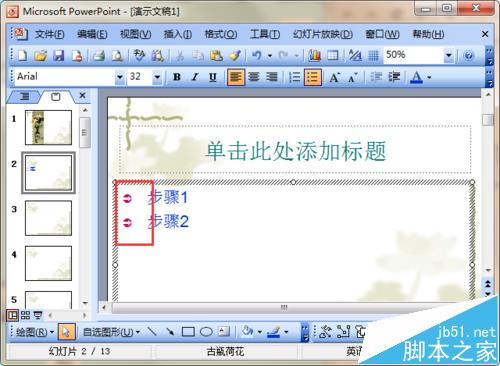Viewport: 500px width, 366px height.
Task: Open the 文件(F) menu
Action: click(x=49, y=34)
